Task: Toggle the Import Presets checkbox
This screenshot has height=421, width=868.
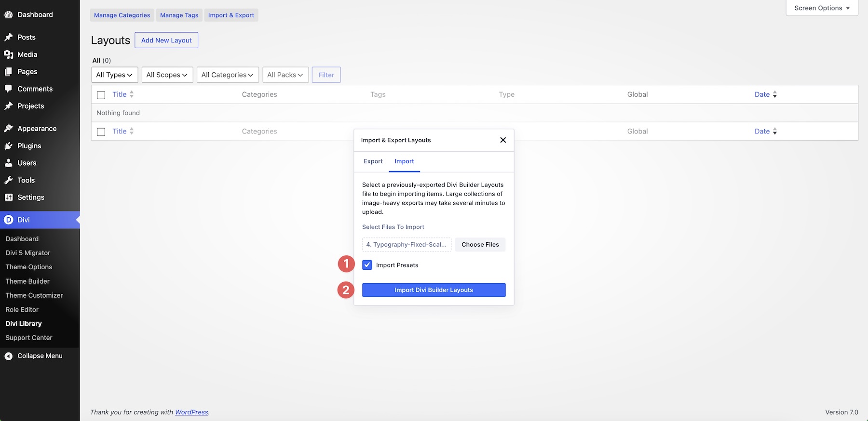Action: click(367, 265)
